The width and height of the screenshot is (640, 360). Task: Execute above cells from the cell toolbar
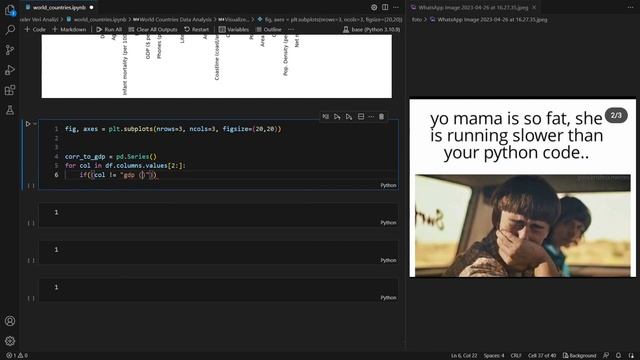[337, 117]
